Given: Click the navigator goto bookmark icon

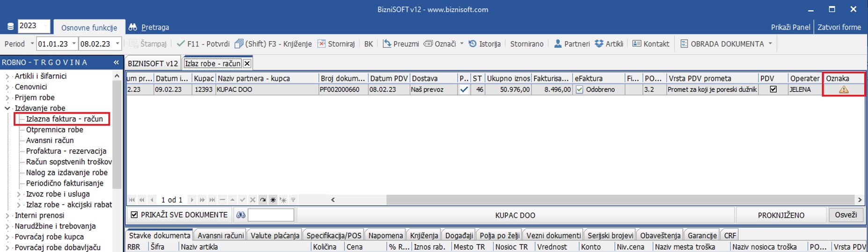Looking at the screenshot, I should [x=283, y=200].
